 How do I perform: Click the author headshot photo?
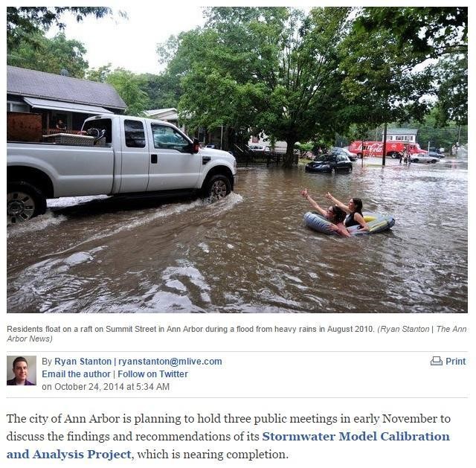tap(22, 371)
